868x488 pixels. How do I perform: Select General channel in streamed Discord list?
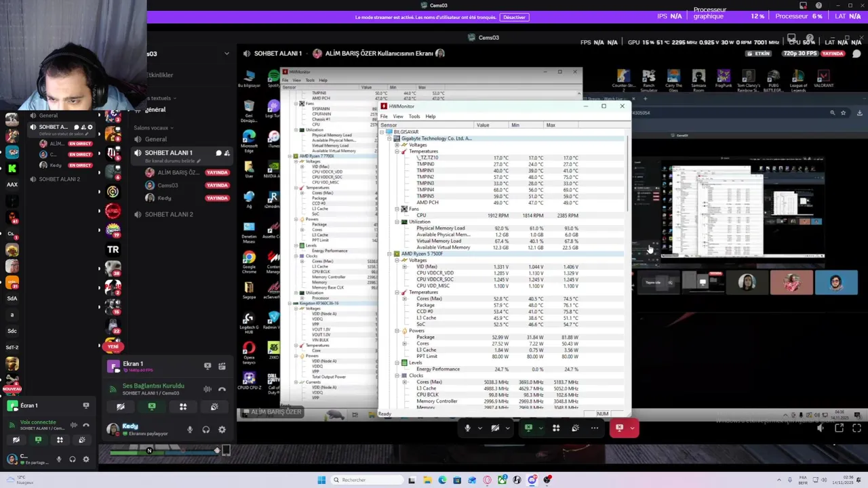pyautogui.click(x=155, y=139)
